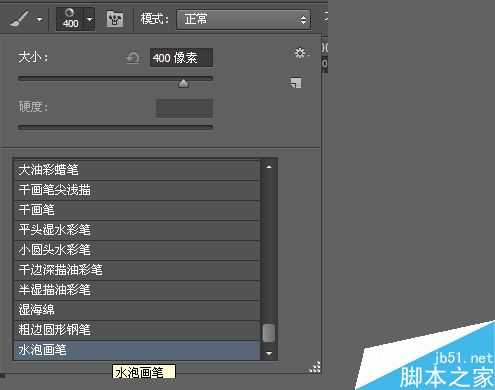Screen dimensions: 495x390
Task: Select 干画笔尖浅描 brush preset
Action: coord(137,190)
